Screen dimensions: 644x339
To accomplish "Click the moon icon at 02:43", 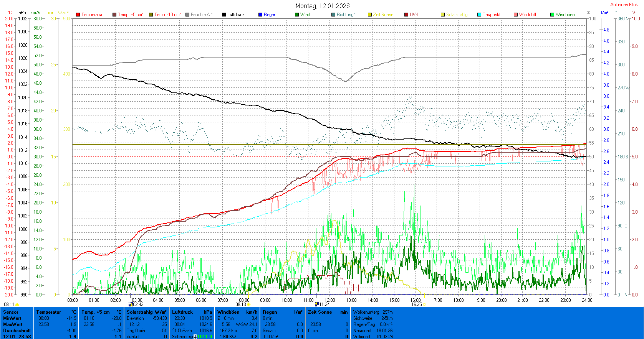I will coord(131,304).
